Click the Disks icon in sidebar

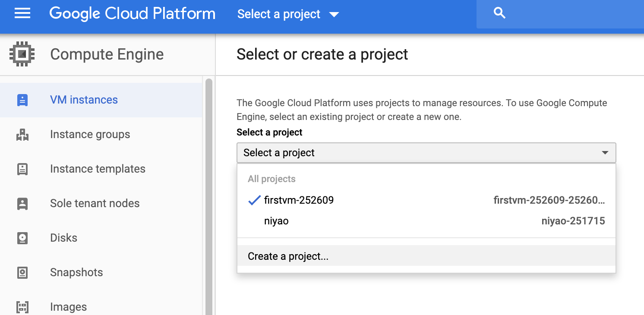[x=22, y=238]
